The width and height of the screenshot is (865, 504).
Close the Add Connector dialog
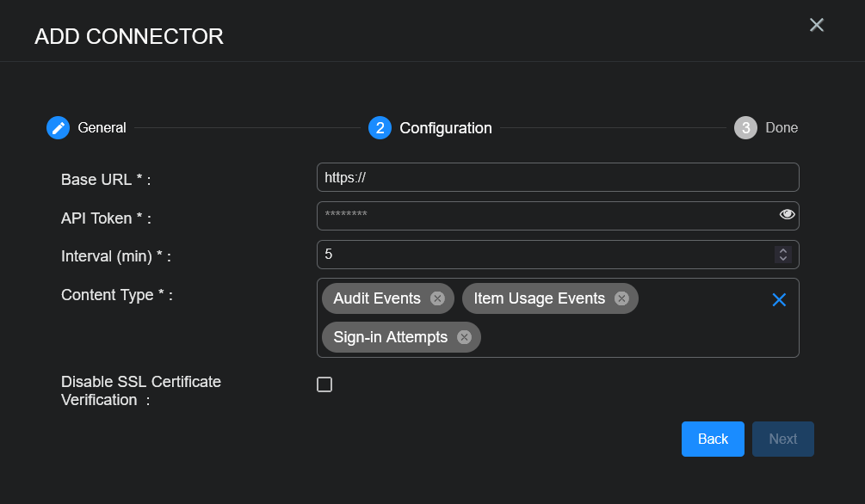[x=817, y=25]
